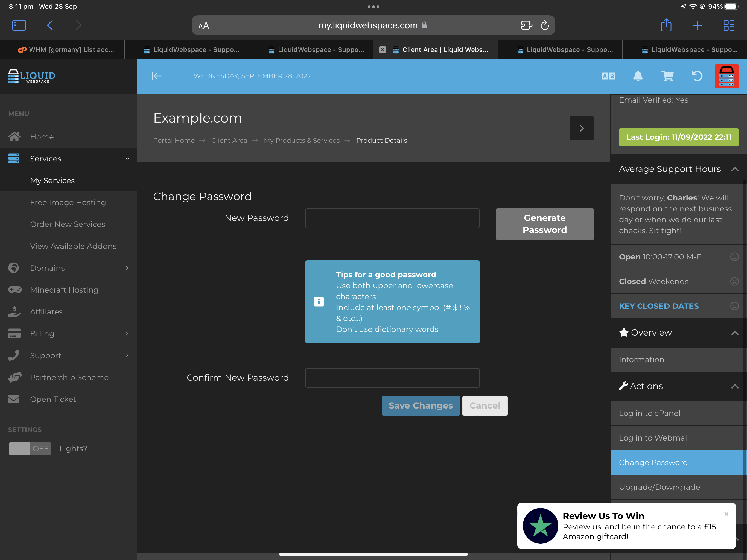This screenshot has height=560, width=747.
Task: Click the Generate Password button
Action: click(544, 224)
